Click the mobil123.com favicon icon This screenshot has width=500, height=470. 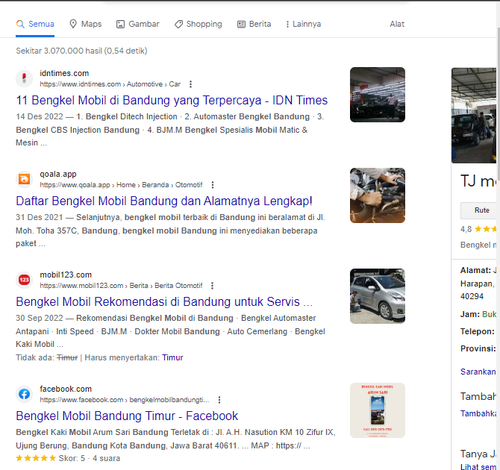click(24, 280)
